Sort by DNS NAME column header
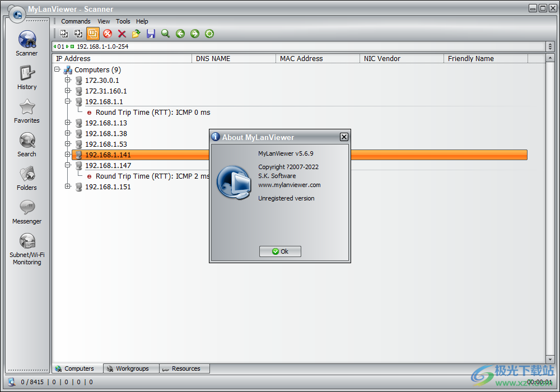560x392 pixels. pyautogui.click(x=234, y=59)
